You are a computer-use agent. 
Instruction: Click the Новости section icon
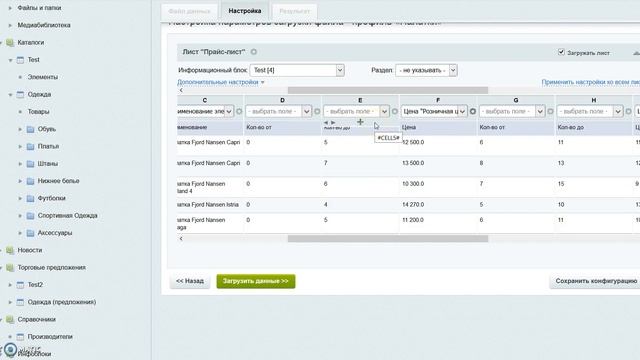point(10,250)
